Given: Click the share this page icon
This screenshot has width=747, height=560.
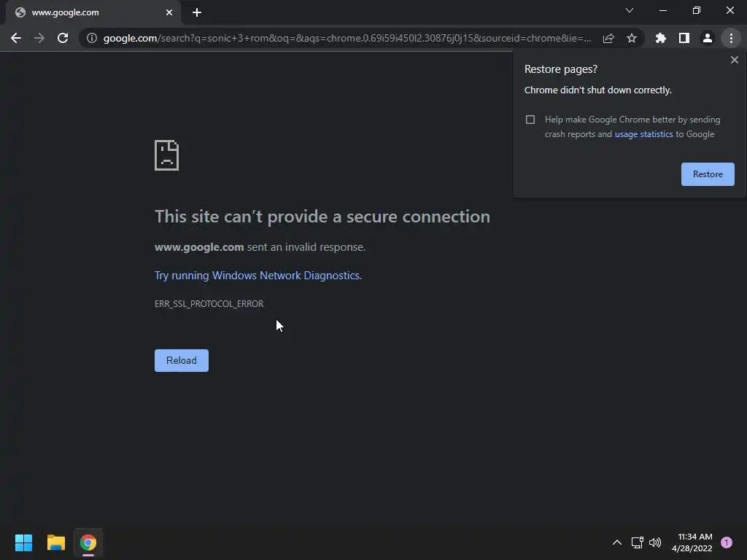Looking at the screenshot, I should [608, 38].
